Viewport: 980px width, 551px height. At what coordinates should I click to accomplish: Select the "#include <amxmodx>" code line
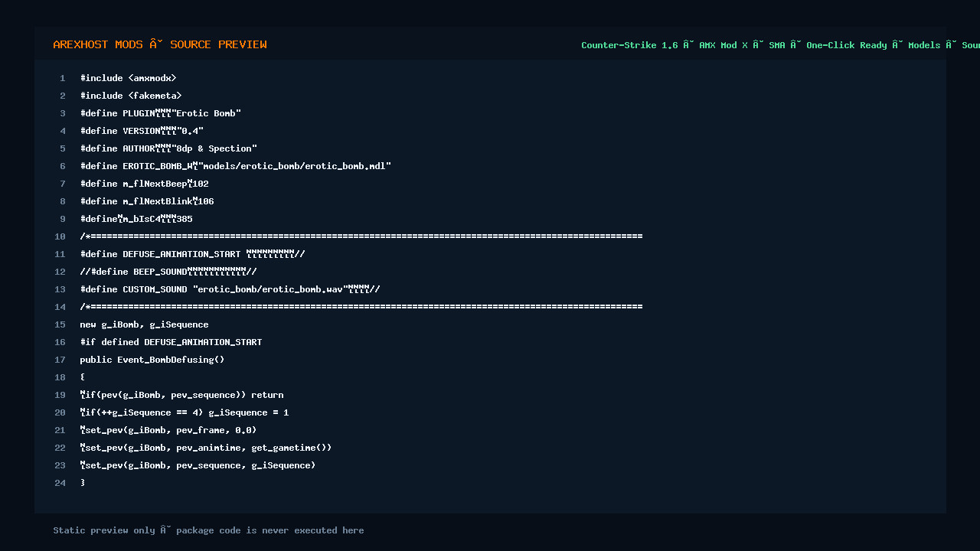click(128, 78)
